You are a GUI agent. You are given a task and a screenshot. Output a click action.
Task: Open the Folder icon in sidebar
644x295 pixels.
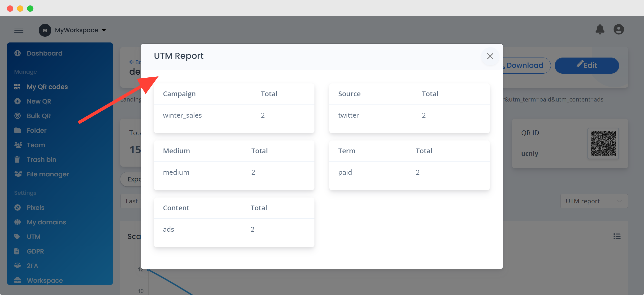point(17,130)
